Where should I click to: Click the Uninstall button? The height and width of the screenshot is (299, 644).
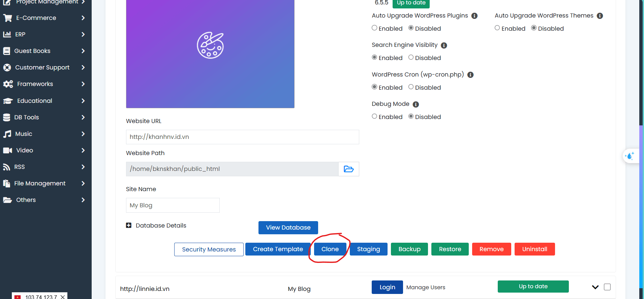pyautogui.click(x=535, y=249)
